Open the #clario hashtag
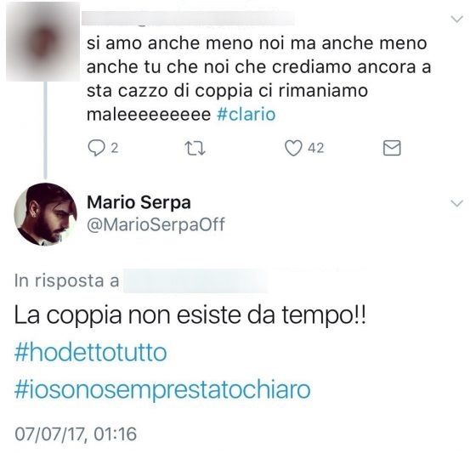The image size is (476, 453). point(246,115)
